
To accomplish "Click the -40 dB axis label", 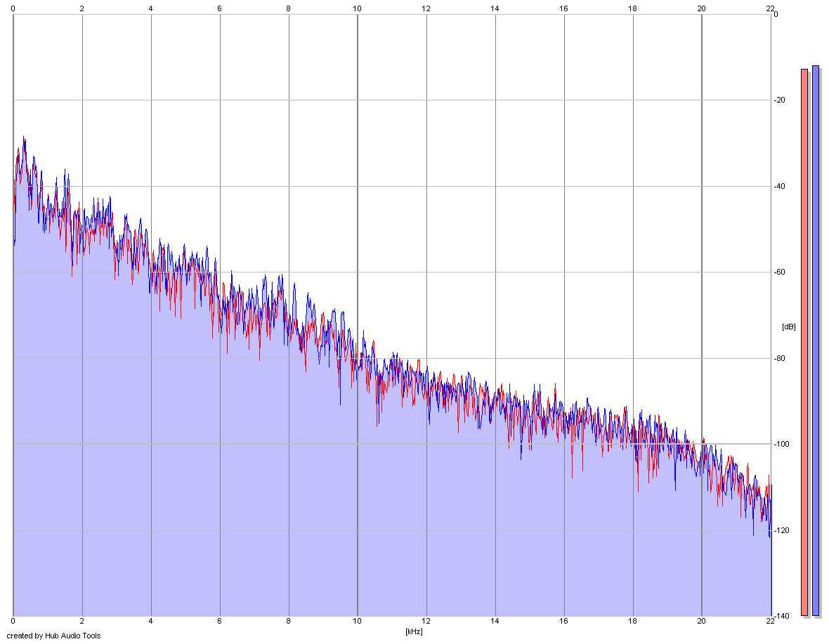I will tap(780, 187).
